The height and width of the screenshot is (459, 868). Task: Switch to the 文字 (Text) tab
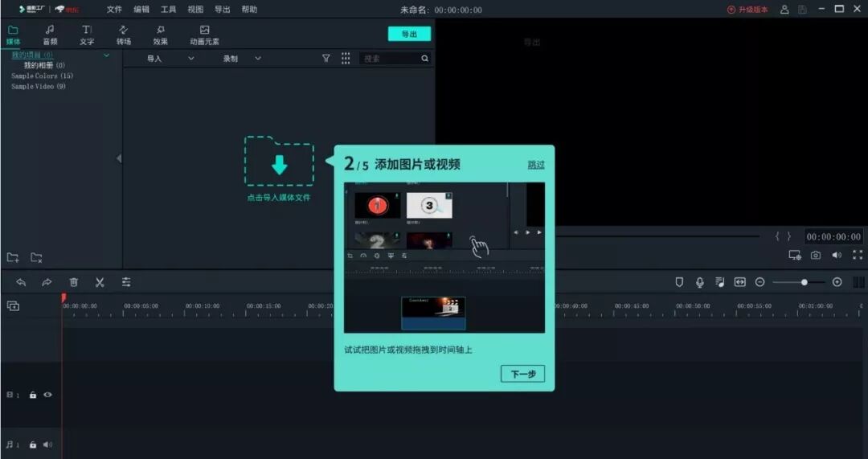click(x=87, y=35)
